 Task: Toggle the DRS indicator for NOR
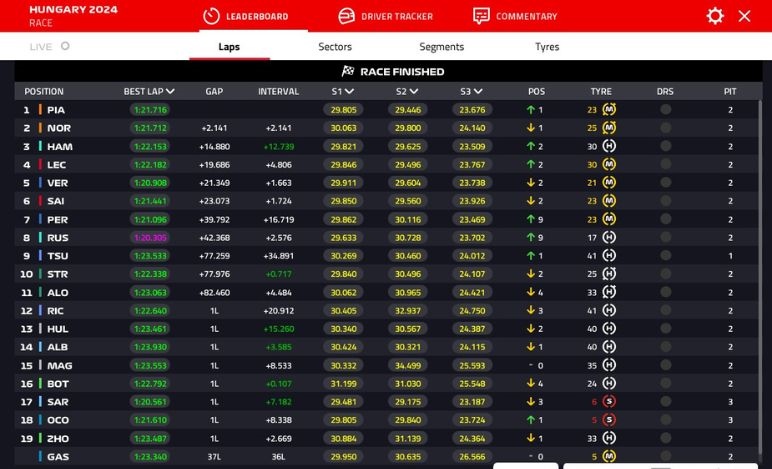coord(666,128)
